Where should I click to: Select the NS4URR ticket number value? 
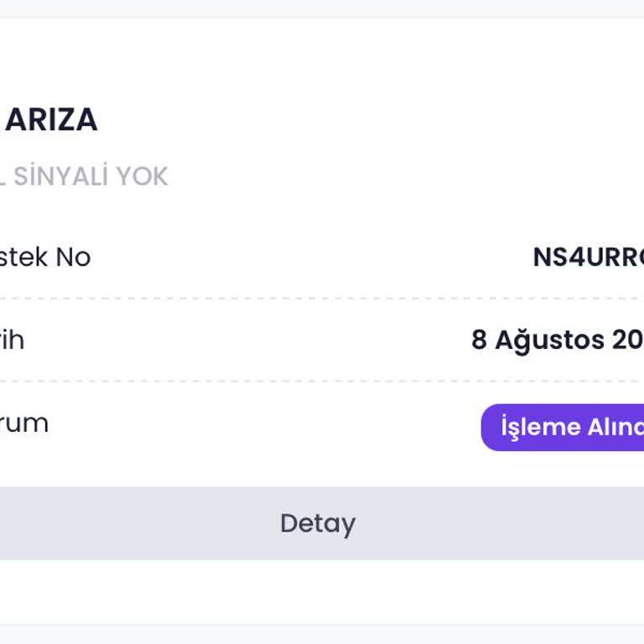click(x=587, y=257)
